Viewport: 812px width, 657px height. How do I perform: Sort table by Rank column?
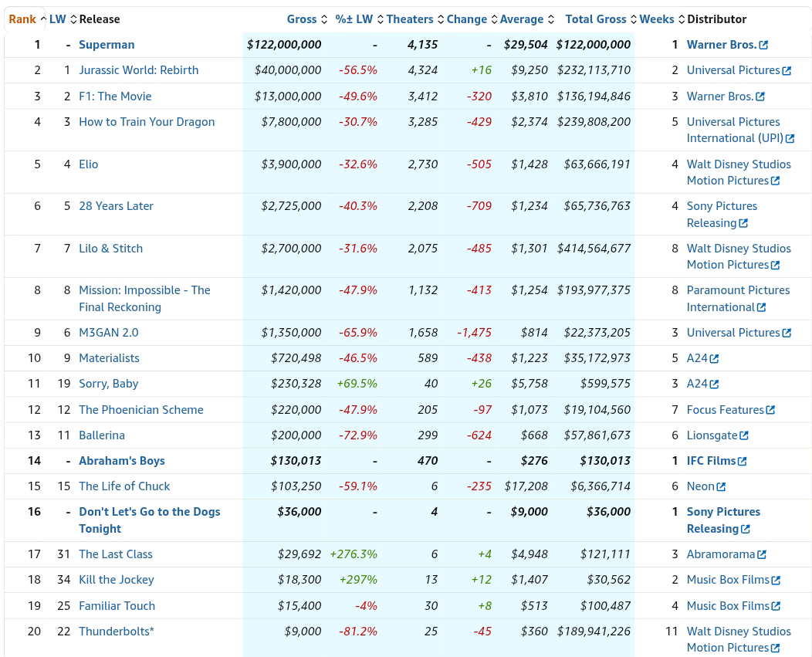coord(27,19)
